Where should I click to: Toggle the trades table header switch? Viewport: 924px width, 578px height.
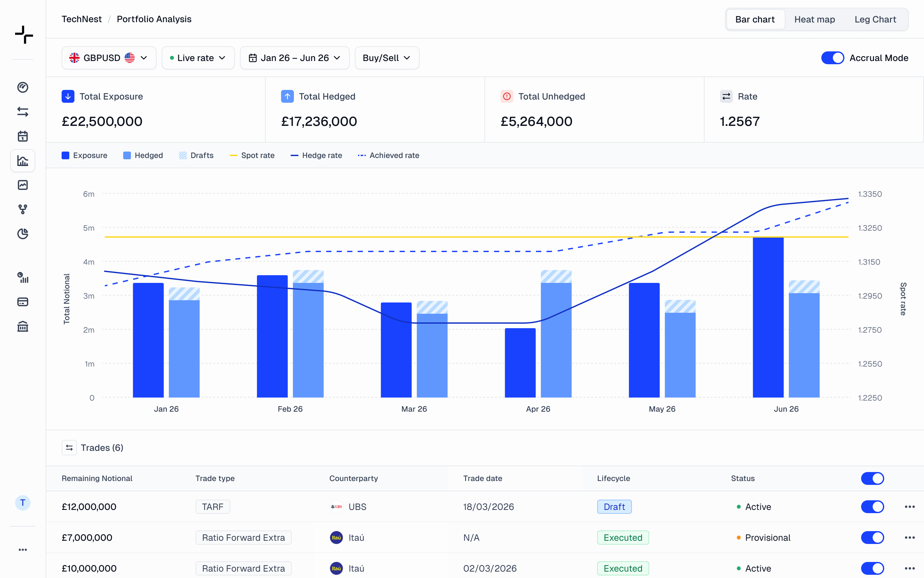872,478
